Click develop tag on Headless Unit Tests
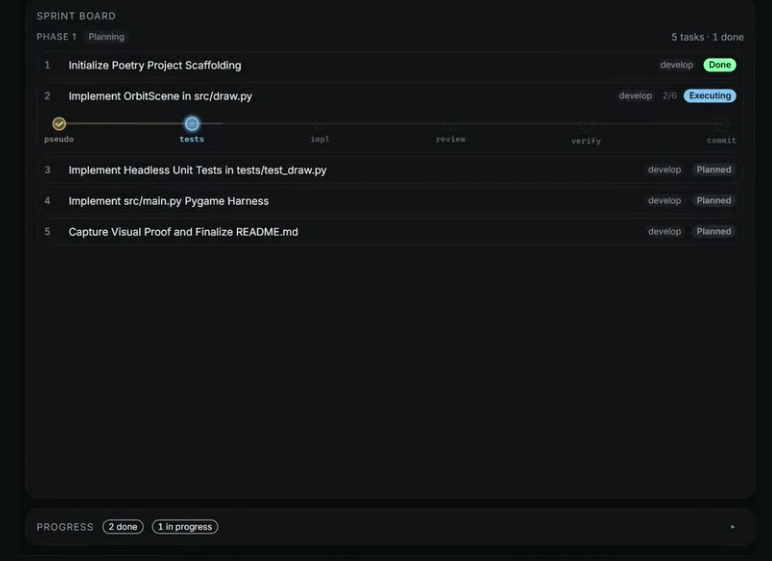Image resolution: width=772 pixels, height=561 pixels. pos(664,169)
